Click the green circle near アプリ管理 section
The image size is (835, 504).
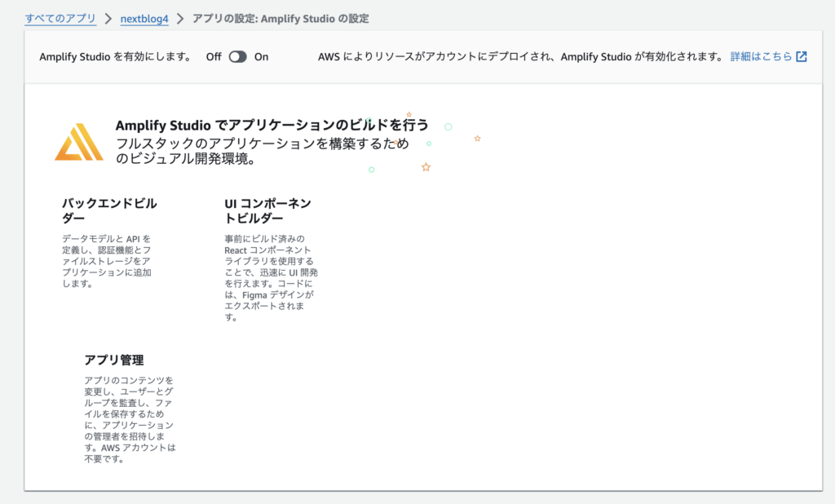(x=372, y=169)
